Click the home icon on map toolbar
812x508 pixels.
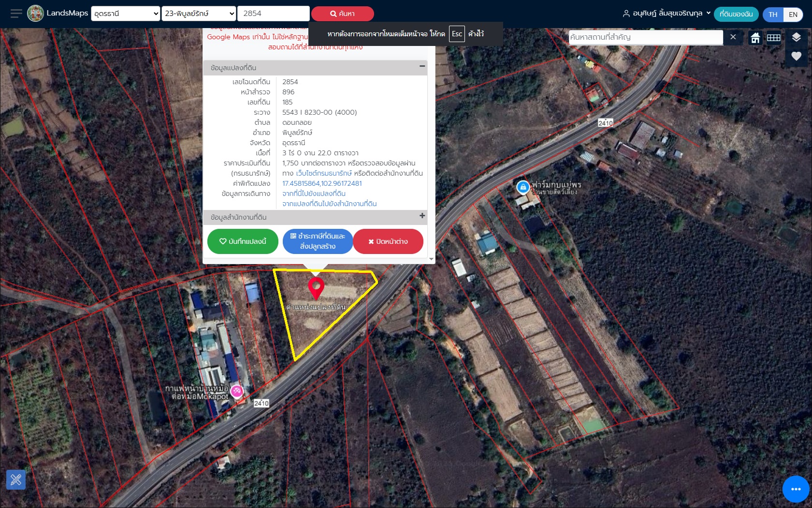click(x=755, y=38)
